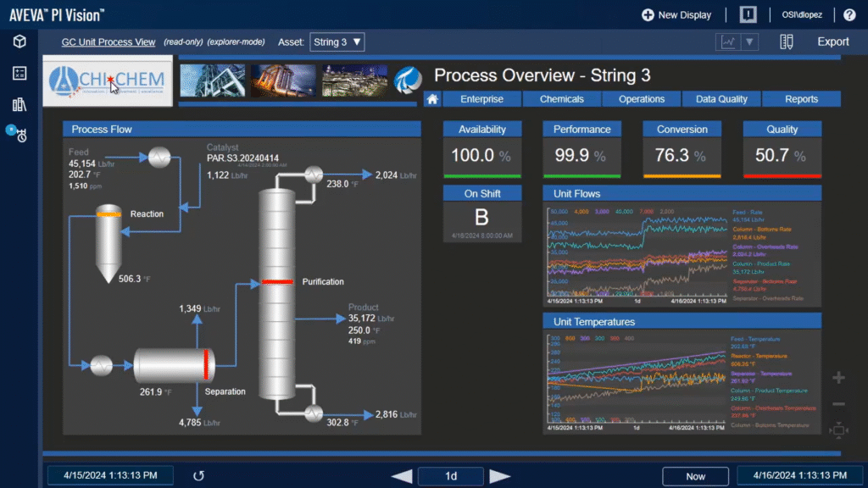Open the GC Unit Process View link
868x488 pixels.
point(108,42)
